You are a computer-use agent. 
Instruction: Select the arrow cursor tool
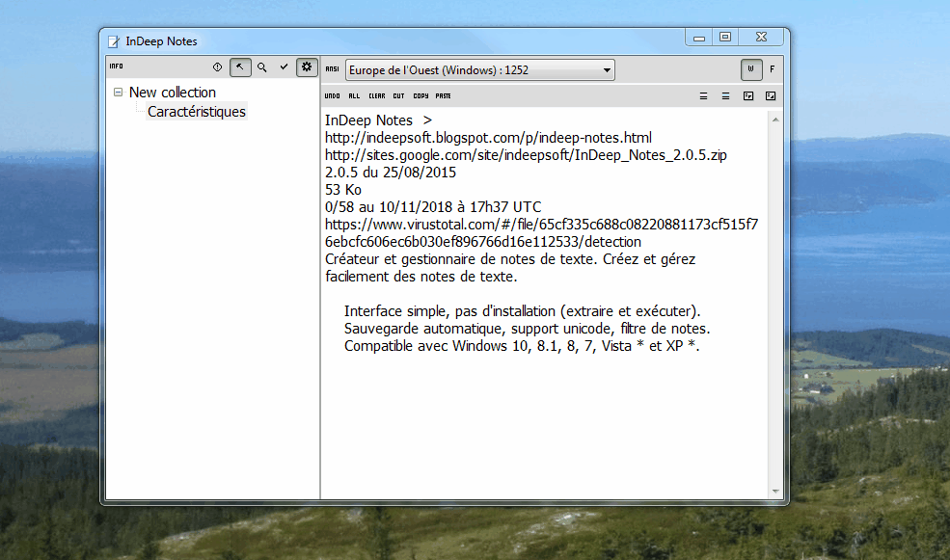(240, 67)
